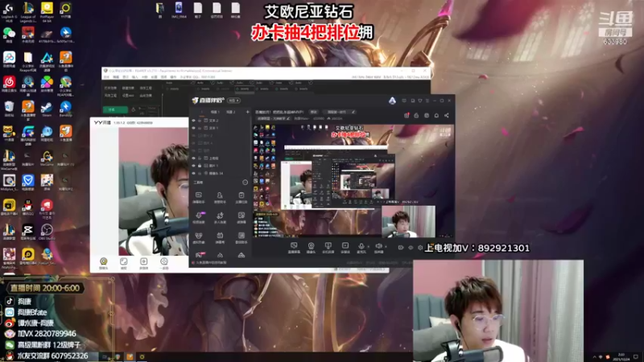
Task: Open the toolbox more-options circle button
Action: coord(245,183)
